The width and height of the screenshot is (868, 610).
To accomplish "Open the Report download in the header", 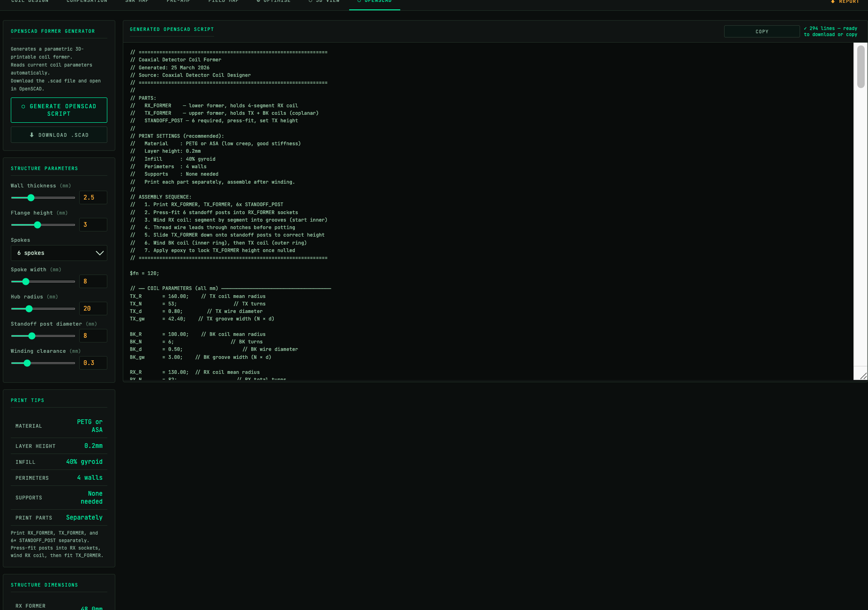I will (x=845, y=2).
